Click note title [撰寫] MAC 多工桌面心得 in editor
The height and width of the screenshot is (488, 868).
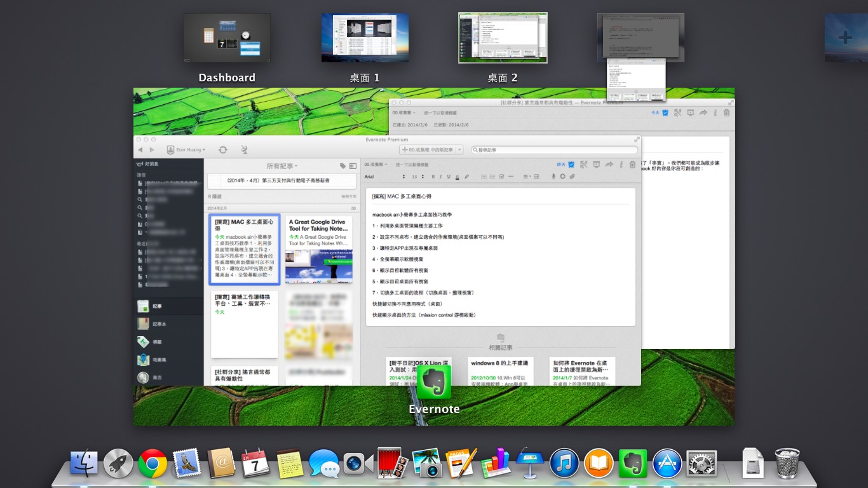click(402, 197)
